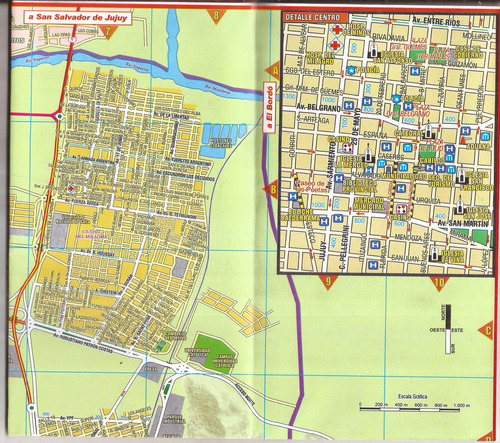The width and height of the screenshot is (500, 443).
Task: Click the 25 DE MAYO street label
Action: pos(355,125)
